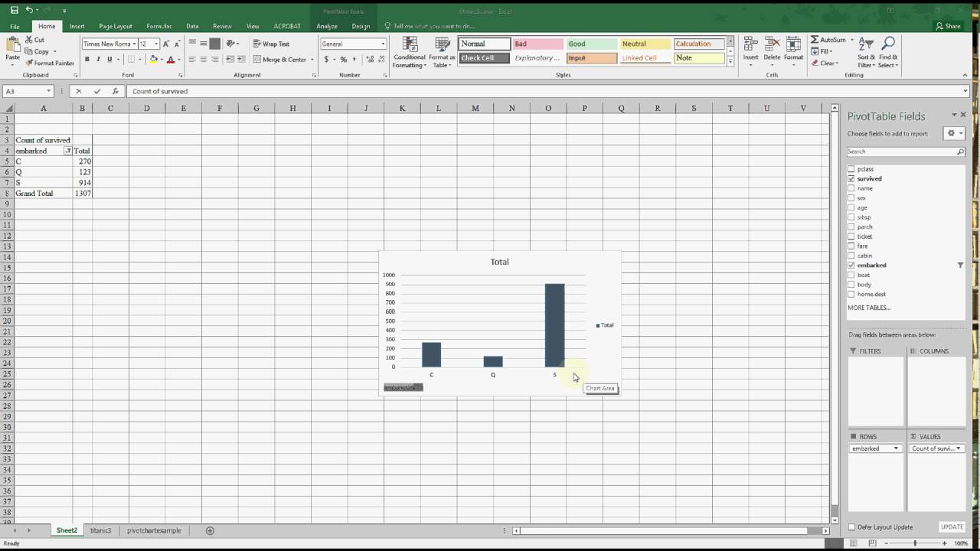Click the Insert Function fx icon
Viewport: 980px width, 551px height.
pos(116,91)
